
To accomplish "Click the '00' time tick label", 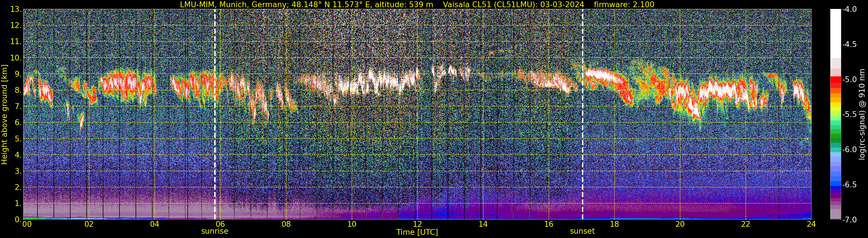I will pyautogui.click(x=26, y=224).
